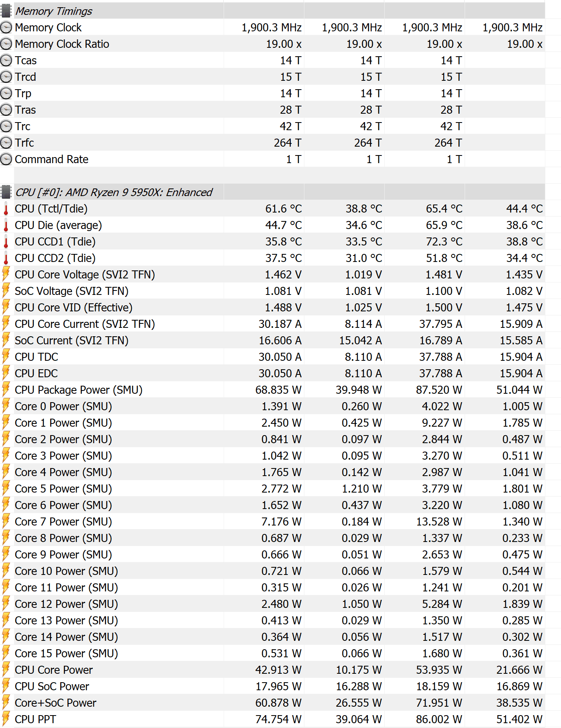
Task: Select the CPU Package Power (SMU) label
Action: 79,390
